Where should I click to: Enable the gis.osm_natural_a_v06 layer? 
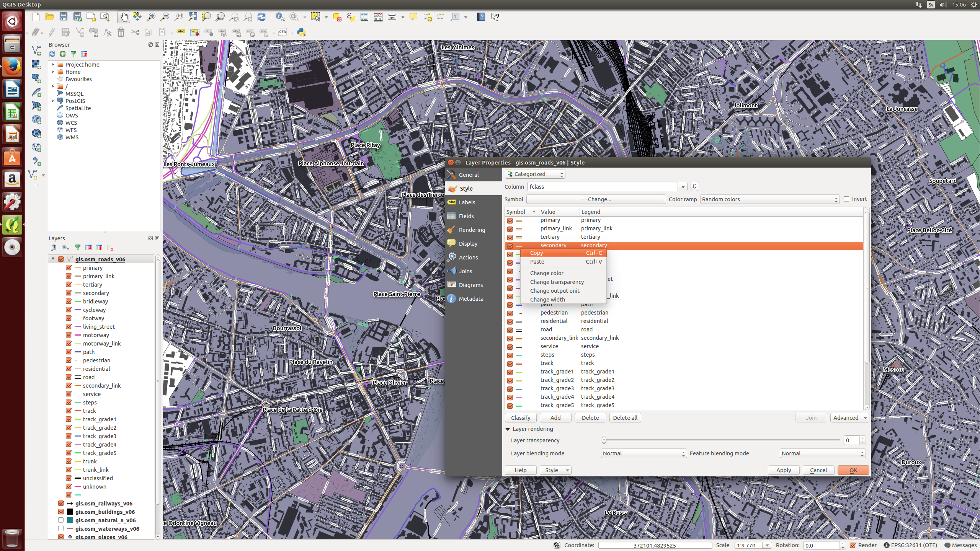click(61, 520)
